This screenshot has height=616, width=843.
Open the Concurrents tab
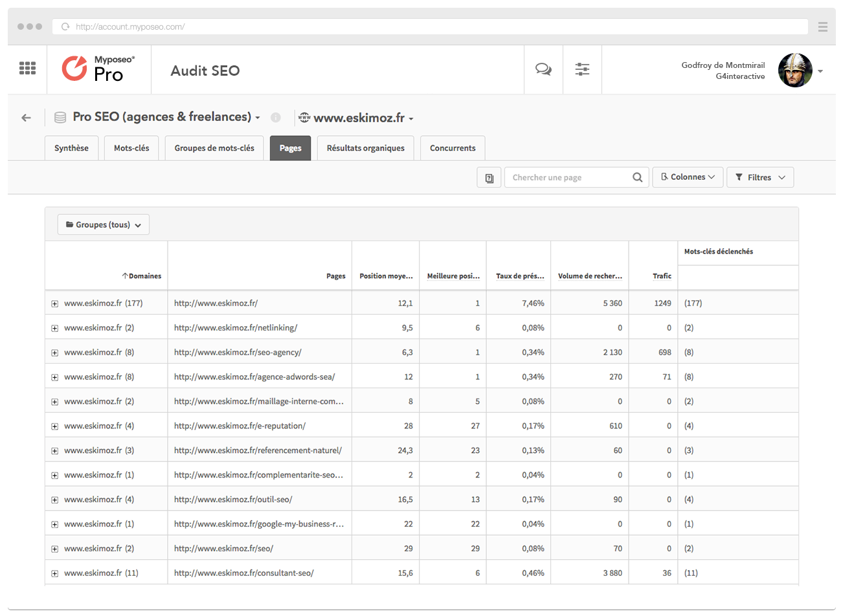[x=453, y=148]
